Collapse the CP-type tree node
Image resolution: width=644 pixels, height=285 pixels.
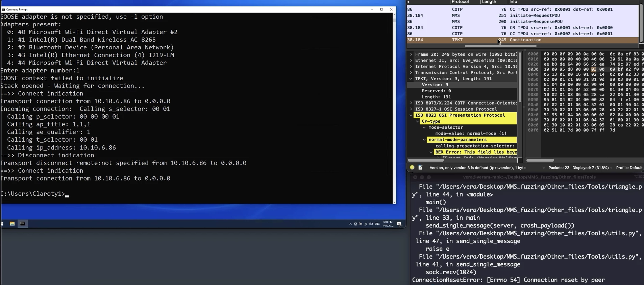tap(418, 121)
